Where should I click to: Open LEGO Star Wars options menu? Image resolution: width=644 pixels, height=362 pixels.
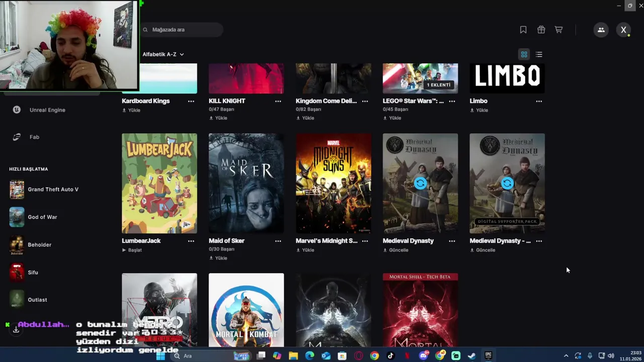click(452, 101)
